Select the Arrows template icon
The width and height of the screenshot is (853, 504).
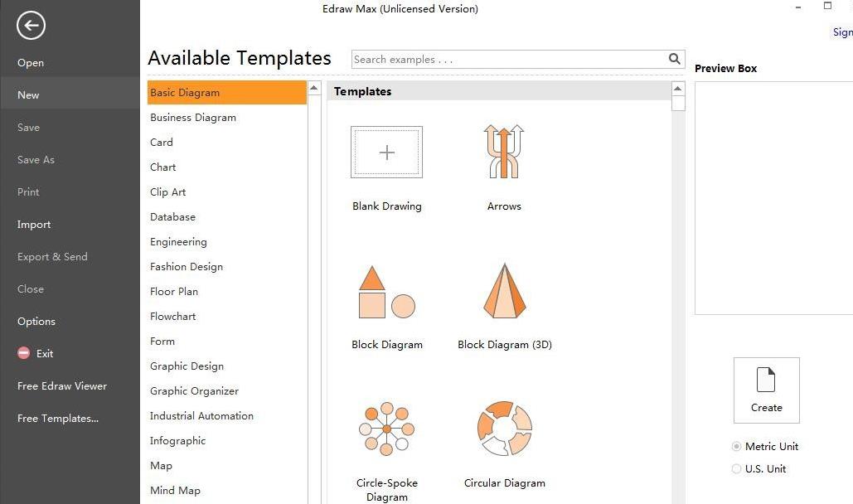pyautogui.click(x=504, y=152)
